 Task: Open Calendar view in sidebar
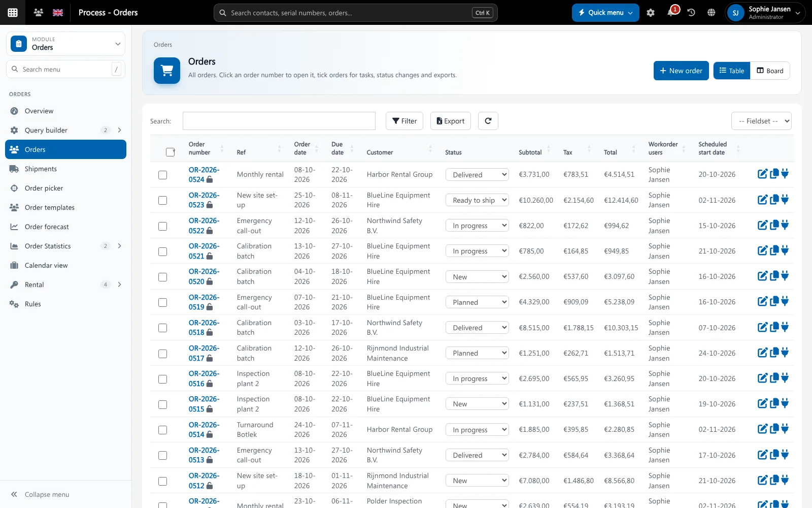click(x=65, y=265)
